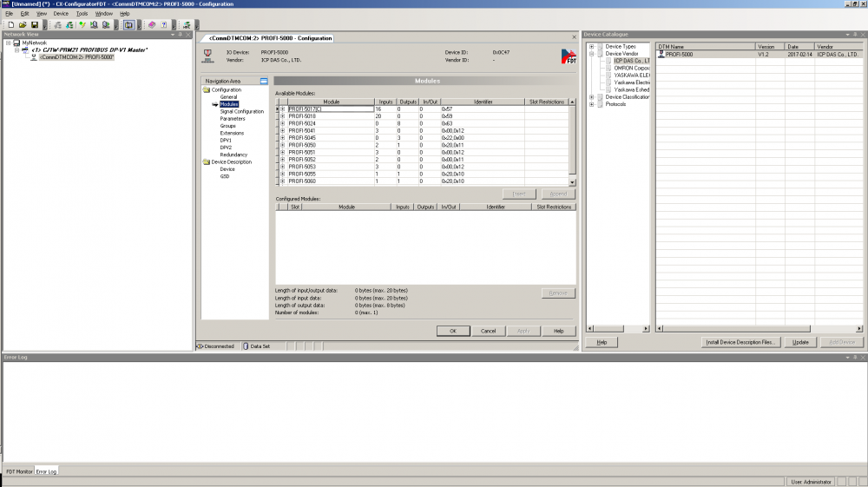868x487 pixels.
Task: Collapse the CJ1W-PRM21 master node
Action: tap(16, 49)
